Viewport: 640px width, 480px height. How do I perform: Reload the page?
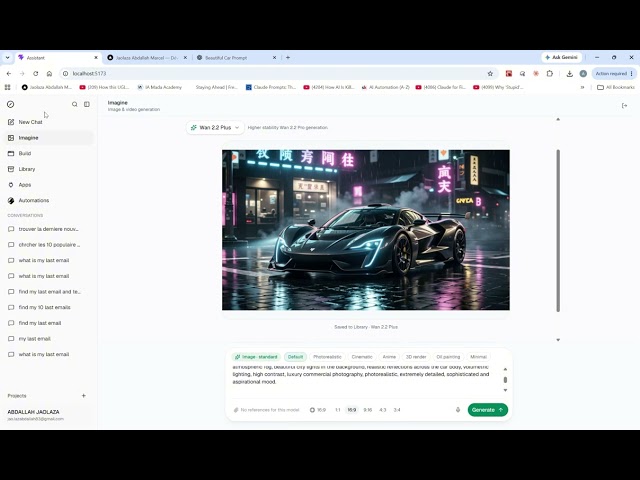point(36,73)
